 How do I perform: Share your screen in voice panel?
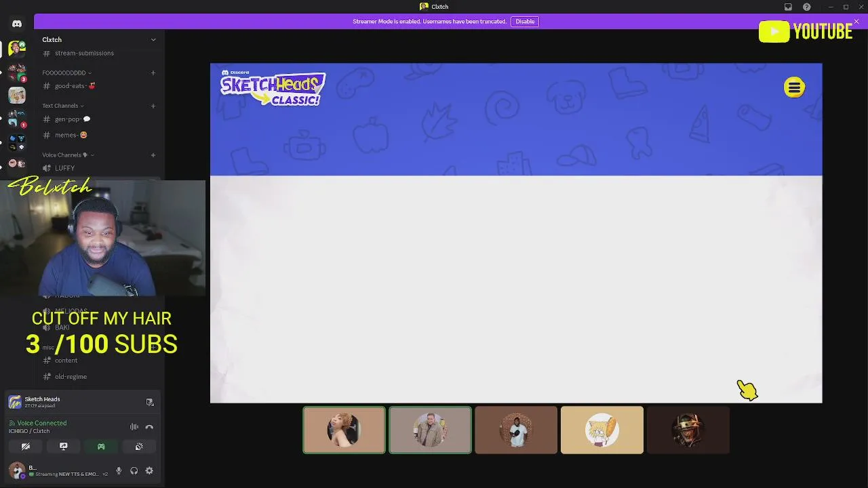click(63, 447)
